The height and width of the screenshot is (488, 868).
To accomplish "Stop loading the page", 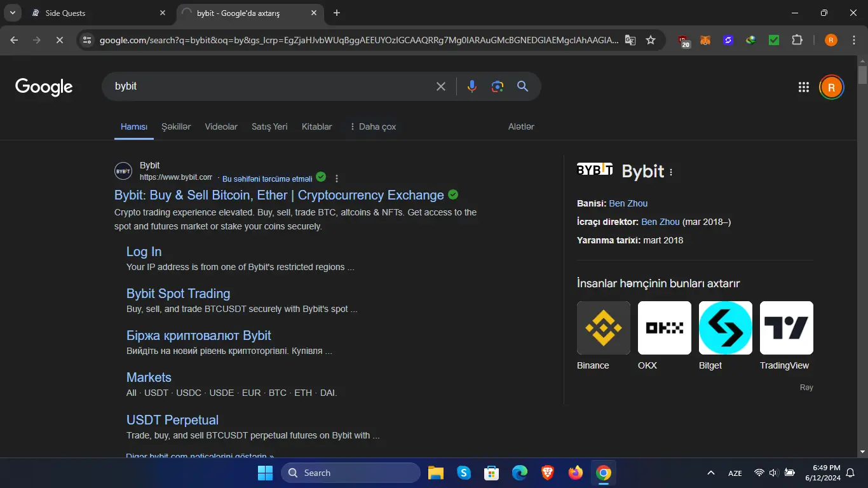I will click(x=59, y=40).
